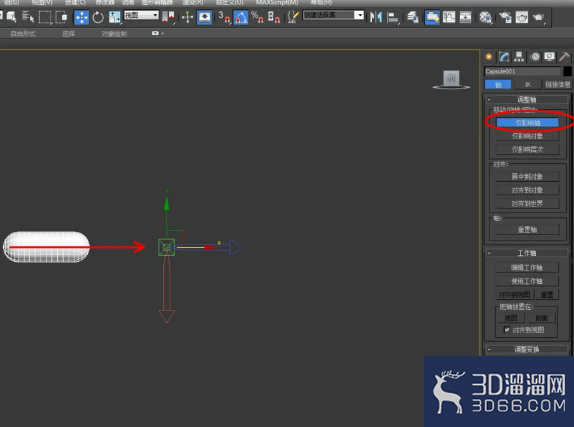Switch to the 选择 ribbon tab
This screenshot has height=427, width=574.
(68, 34)
